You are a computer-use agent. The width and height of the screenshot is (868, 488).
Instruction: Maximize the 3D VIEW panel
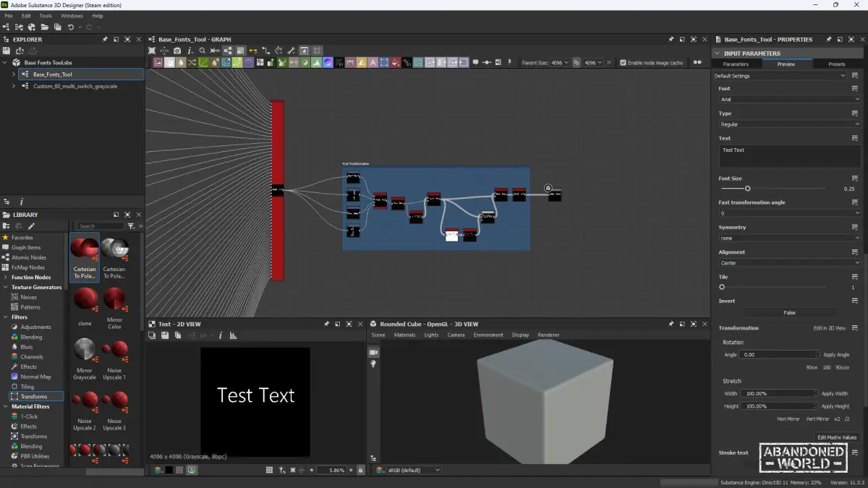coord(694,324)
